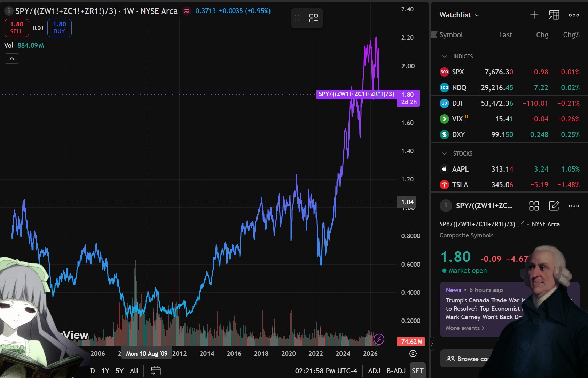Sort watchlist by the Symbol column header

(451, 35)
